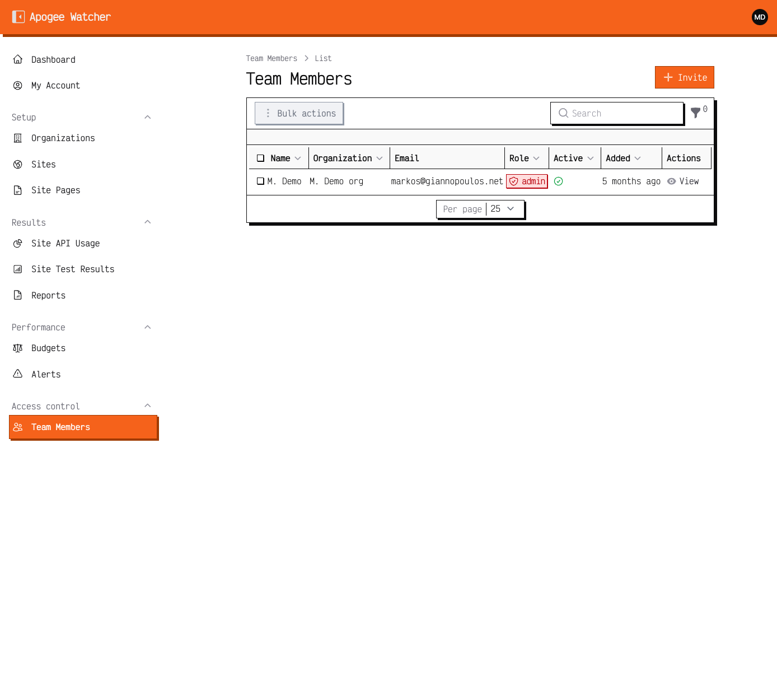Click the Site Pages document icon
The image size is (777, 700).
coord(18,190)
